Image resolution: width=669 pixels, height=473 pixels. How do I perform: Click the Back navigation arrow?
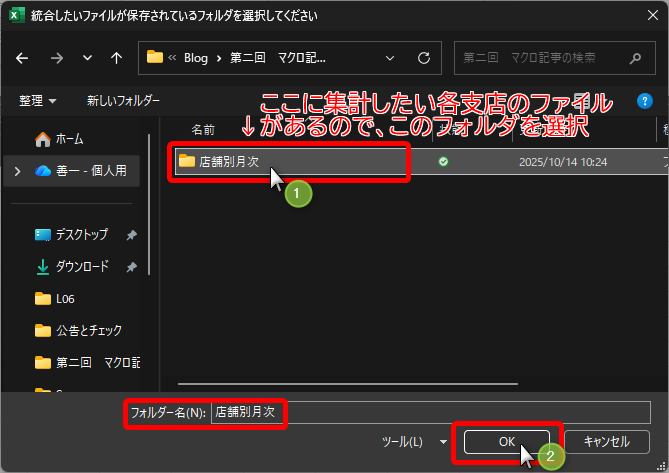coord(23,58)
